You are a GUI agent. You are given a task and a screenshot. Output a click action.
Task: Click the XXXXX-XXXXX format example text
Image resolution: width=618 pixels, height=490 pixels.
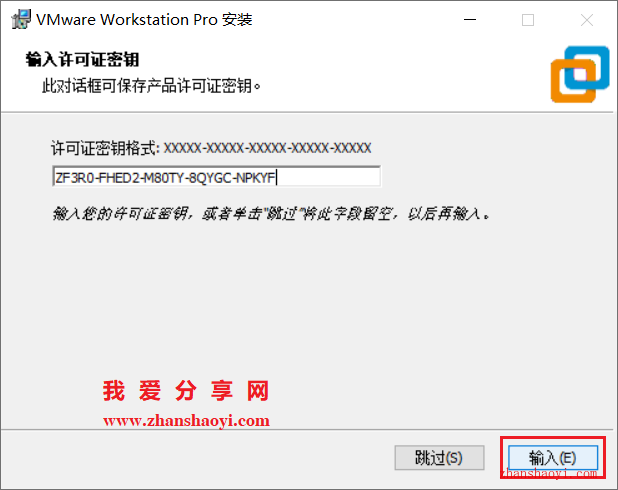click(267, 148)
